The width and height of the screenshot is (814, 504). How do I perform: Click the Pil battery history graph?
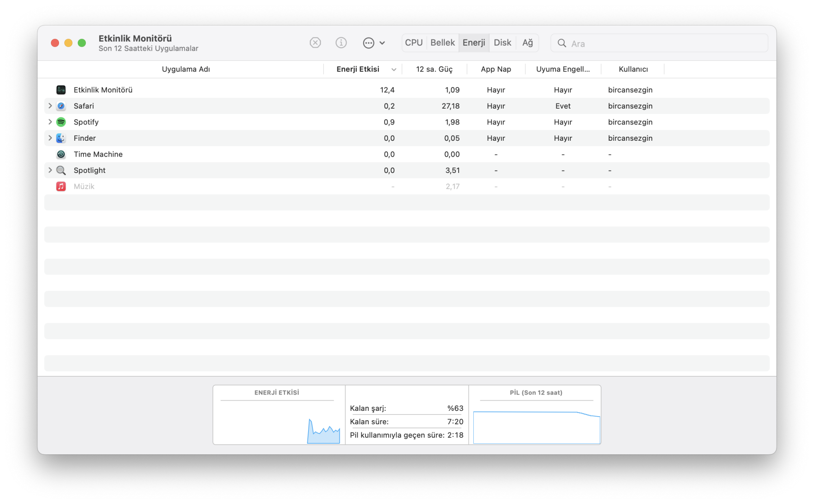(536, 426)
